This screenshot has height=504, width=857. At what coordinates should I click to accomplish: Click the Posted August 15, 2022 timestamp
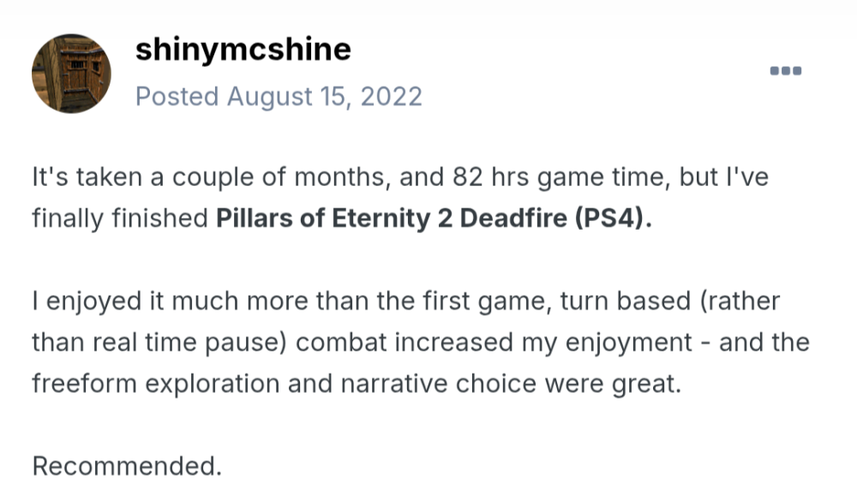[x=279, y=96]
